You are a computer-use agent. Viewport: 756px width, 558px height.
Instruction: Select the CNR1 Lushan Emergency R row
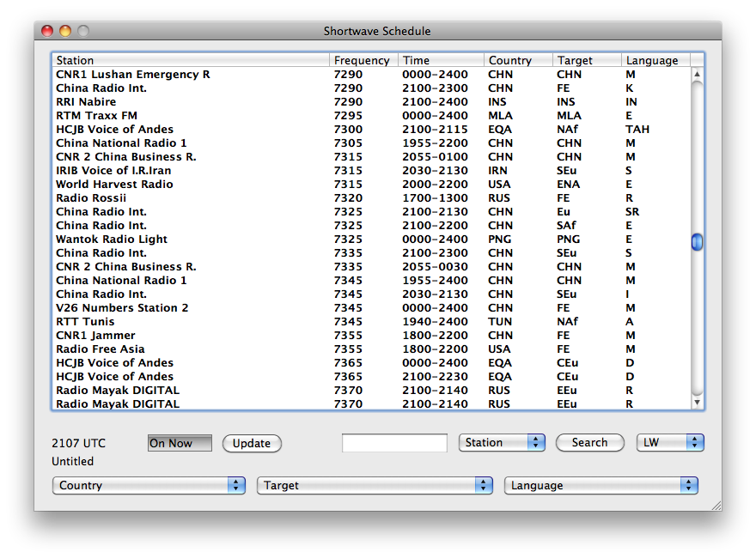[x=371, y=74]
